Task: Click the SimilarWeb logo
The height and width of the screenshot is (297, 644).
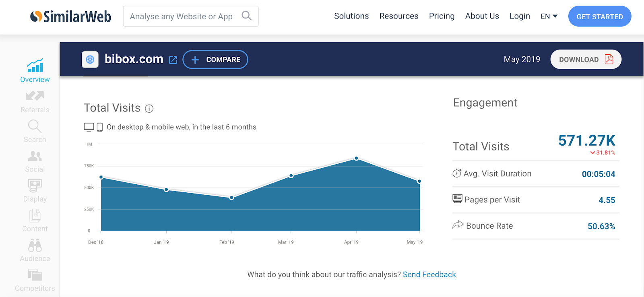Action: [71, 16]
